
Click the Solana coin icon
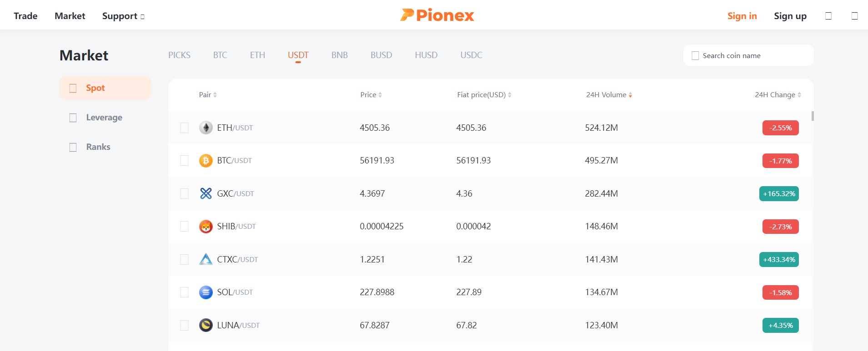click(x=206, y=292)
